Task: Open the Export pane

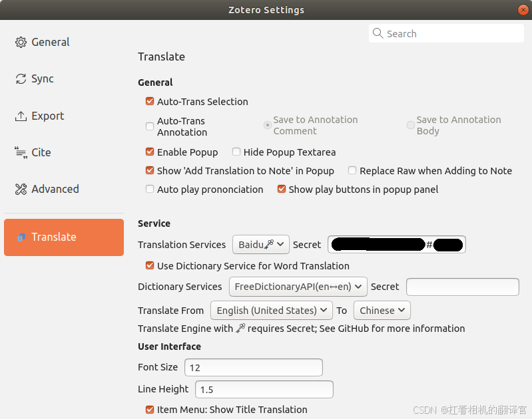Action: point(64,116)
